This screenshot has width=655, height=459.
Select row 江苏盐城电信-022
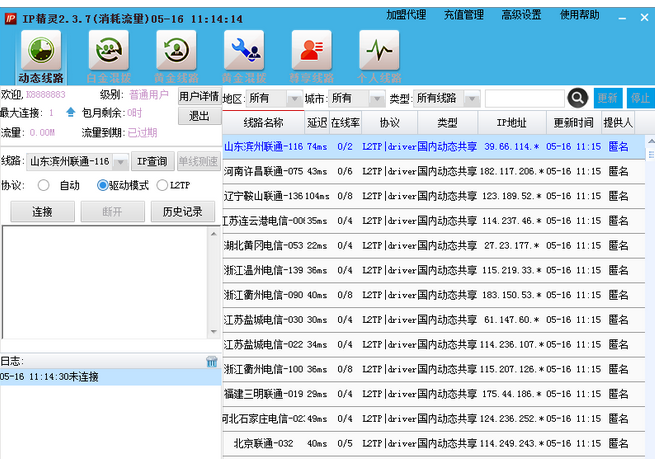pyautogui.click(x=434, y=345)
